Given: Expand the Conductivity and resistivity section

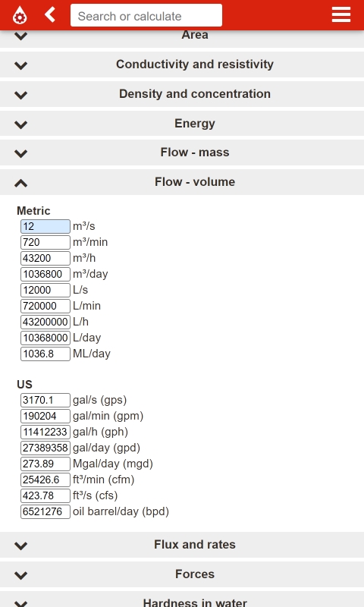Looking at the screenshot, I should coord(182,64).
